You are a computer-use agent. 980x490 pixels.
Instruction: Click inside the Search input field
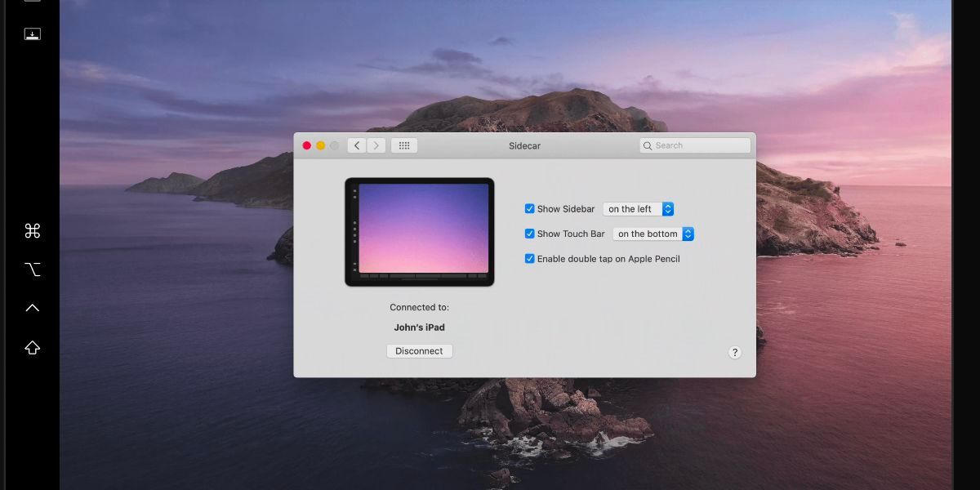coord(694,145)
